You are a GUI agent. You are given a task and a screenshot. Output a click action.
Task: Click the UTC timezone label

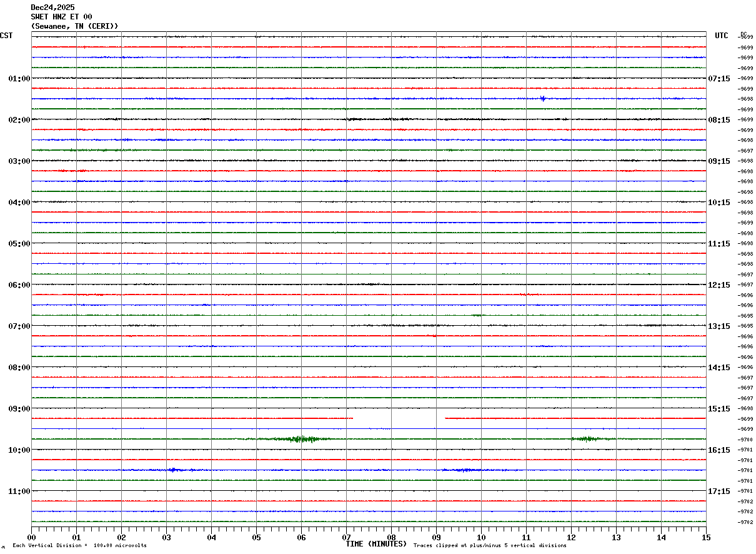(x=722, y=36)
